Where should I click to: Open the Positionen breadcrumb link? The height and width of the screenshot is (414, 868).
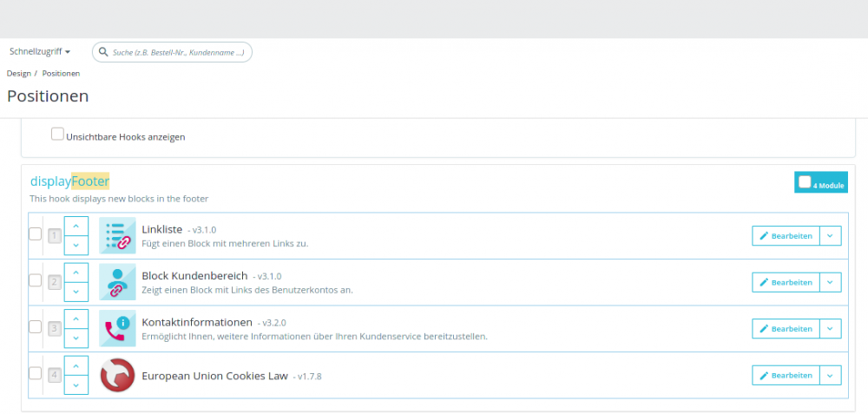click(61, 73)
